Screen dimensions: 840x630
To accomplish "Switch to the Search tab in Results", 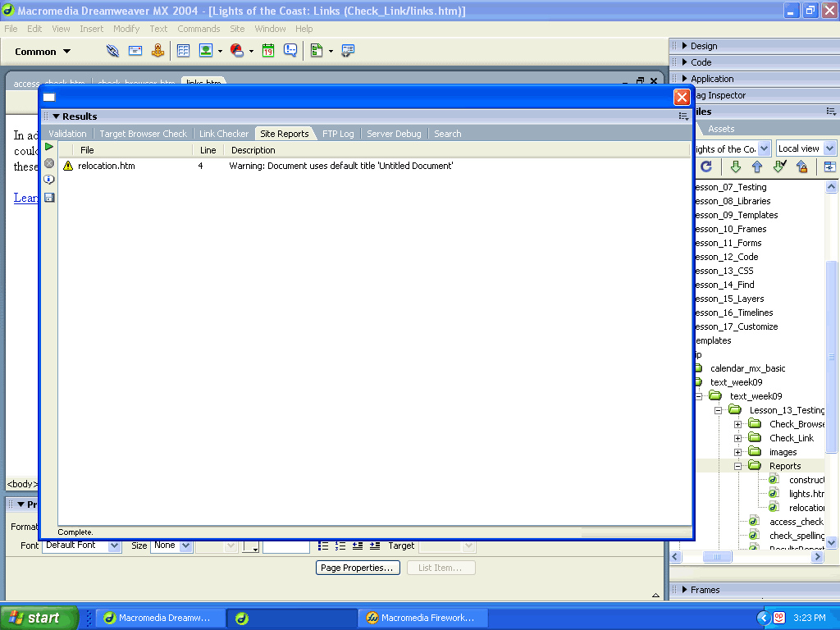I will point(447,134).
